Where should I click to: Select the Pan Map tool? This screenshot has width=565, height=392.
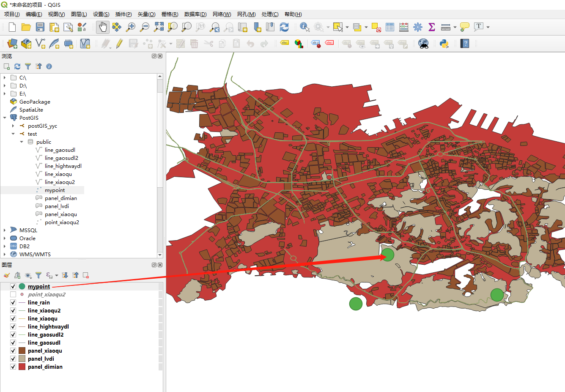[102, 27]
